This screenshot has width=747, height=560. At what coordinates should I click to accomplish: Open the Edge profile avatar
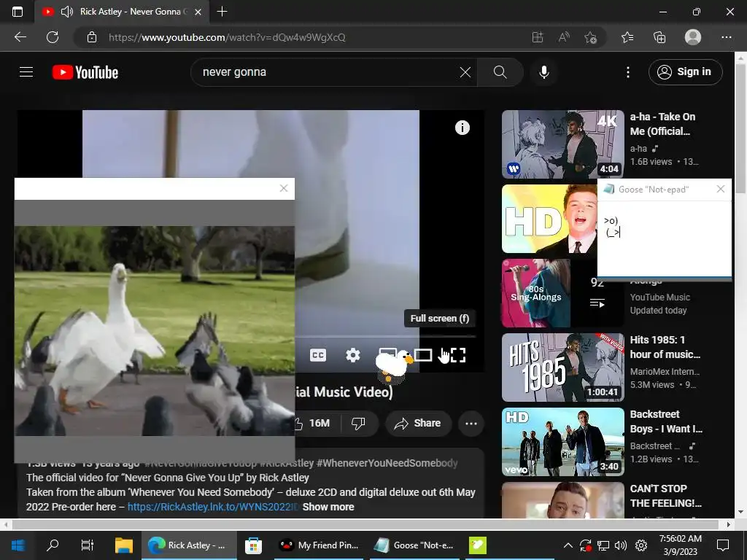tap(693, 37)
